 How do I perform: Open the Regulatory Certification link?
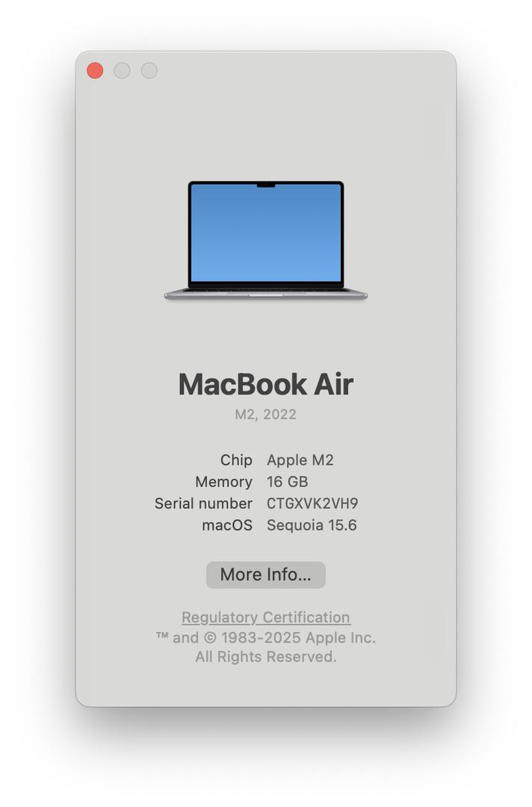265,617
